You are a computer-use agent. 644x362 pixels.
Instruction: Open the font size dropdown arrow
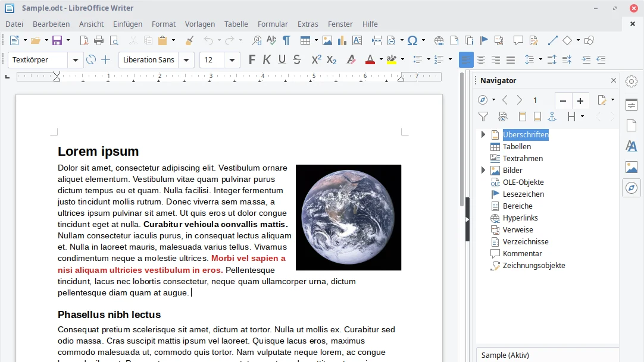pyautogui.click(x=232, y=60)
